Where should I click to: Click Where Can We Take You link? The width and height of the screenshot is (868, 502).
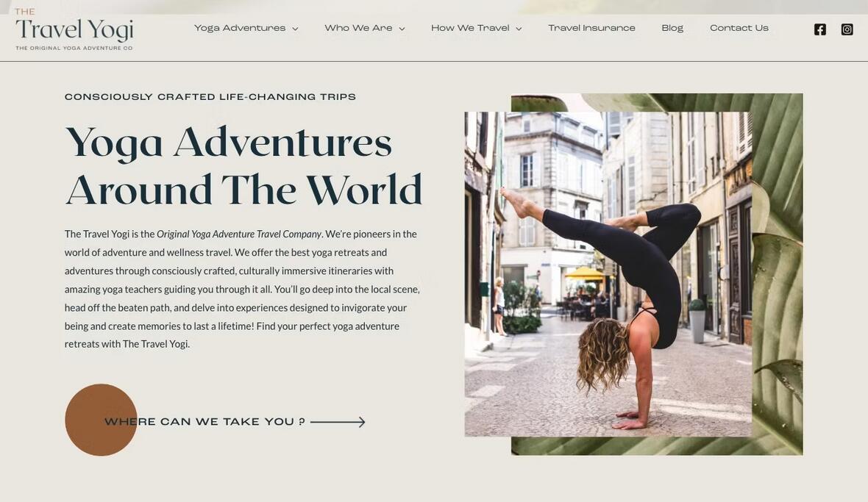coord(204,422)
